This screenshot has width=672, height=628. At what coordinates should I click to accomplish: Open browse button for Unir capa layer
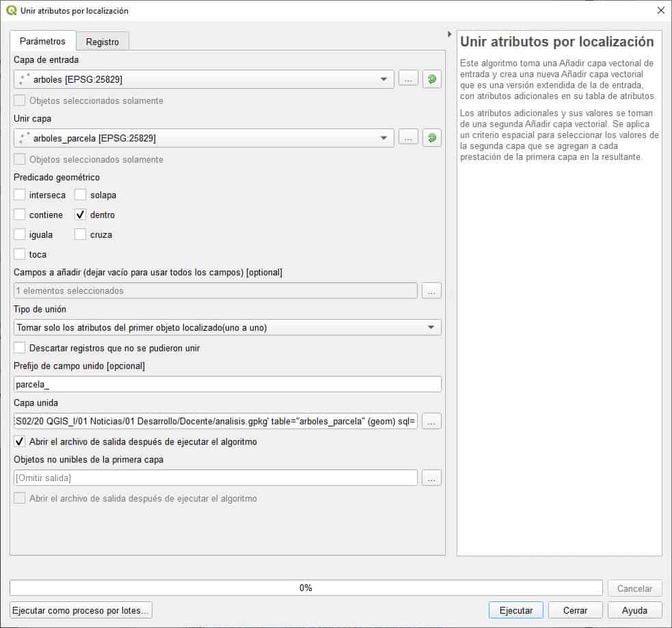(x=407, y=138)
